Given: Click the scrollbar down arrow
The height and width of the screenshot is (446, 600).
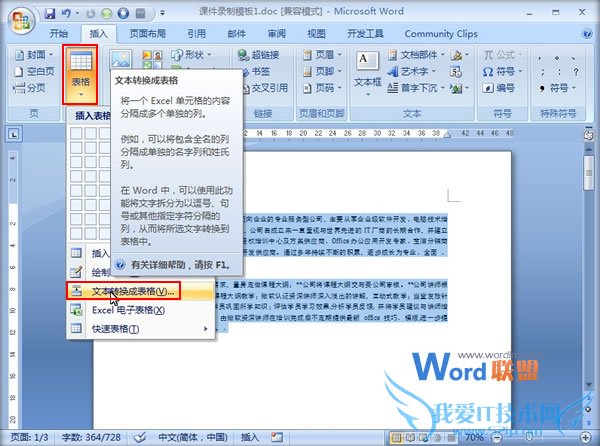Looking at the screenshot, I should pos(589,385).
